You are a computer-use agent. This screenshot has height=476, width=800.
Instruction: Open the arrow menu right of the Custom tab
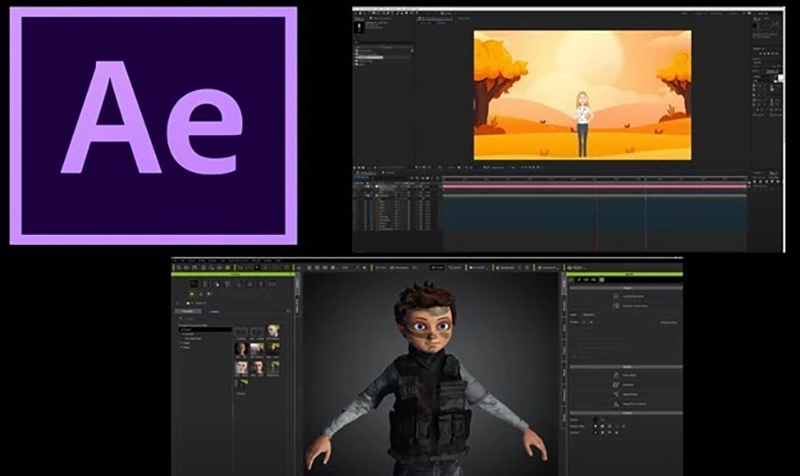pos(288,311)
